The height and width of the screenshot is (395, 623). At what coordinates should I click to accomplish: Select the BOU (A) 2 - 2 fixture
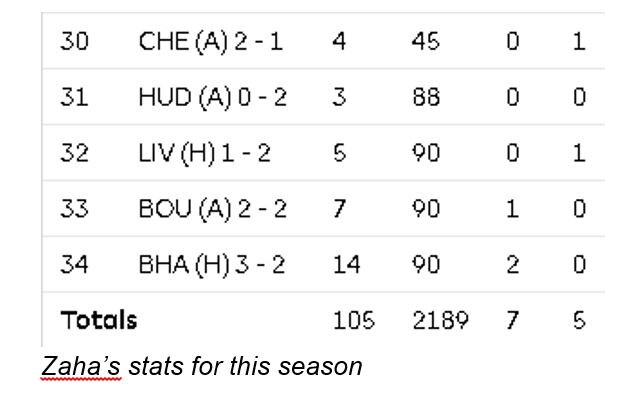pyautogui.click(x=213, y=209)
